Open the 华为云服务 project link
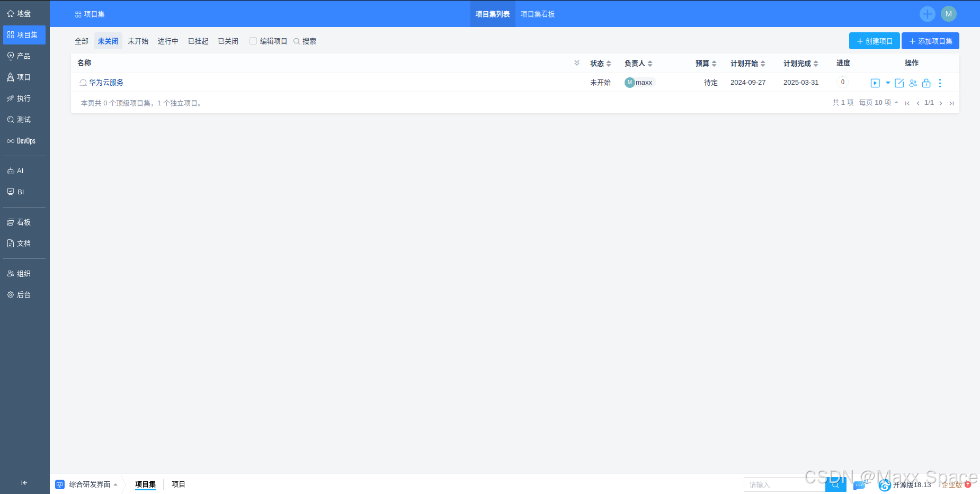This screenshot has width=980, height=494. click(x=106, y=83)
